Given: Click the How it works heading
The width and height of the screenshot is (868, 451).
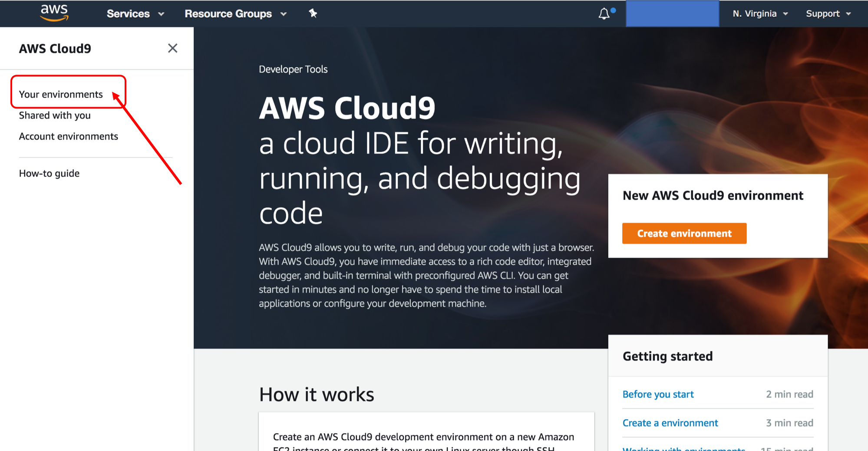Looking at the screenshot, I should (317, 394).
